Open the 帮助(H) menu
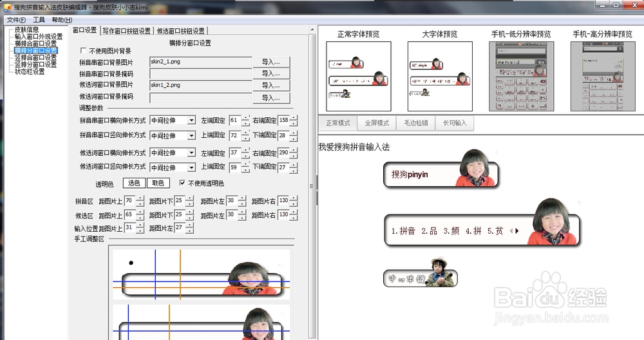Screen dimensions: 644x340 tap(62, 20)
